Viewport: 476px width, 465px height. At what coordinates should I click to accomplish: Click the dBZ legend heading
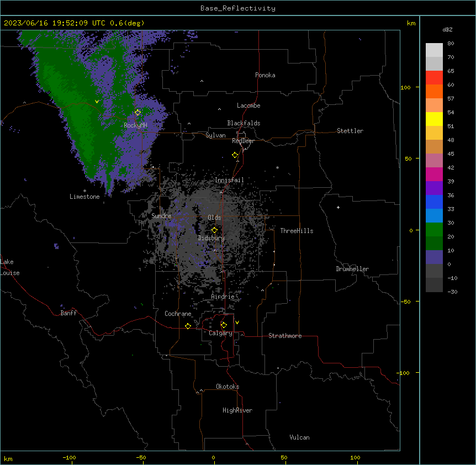pyautogui.click(x=447, y=30)
